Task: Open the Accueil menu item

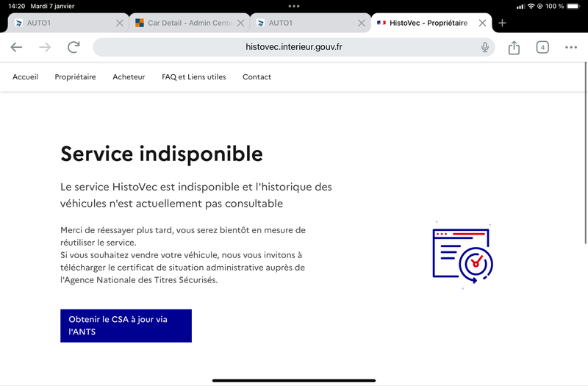Action: (25, 77)
